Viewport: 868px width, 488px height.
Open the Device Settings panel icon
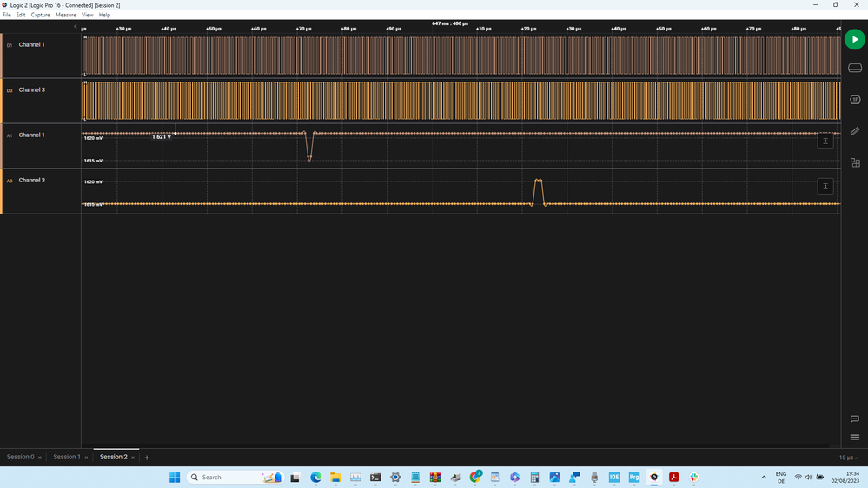[855, 68]
